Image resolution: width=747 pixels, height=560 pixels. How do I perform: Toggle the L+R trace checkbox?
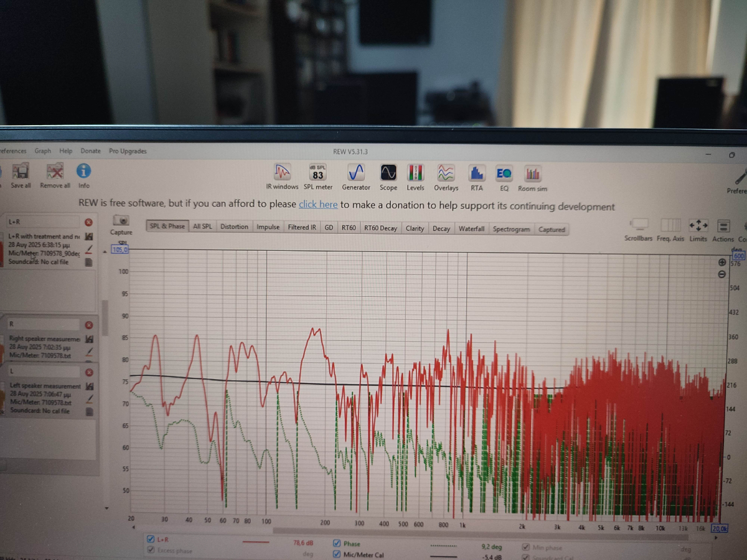pyautogui.click(x=150, y=539)
